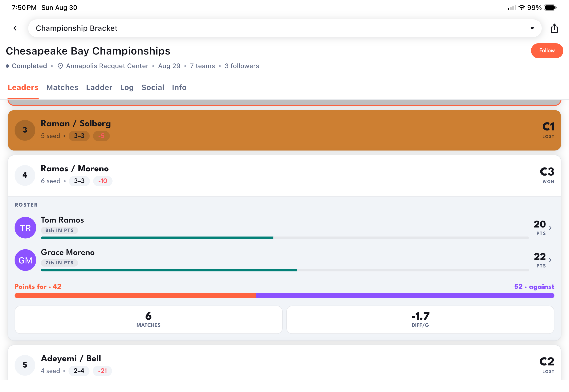569x392 pixels.
Task: Switch to the Matches tab
Action: 62,87
